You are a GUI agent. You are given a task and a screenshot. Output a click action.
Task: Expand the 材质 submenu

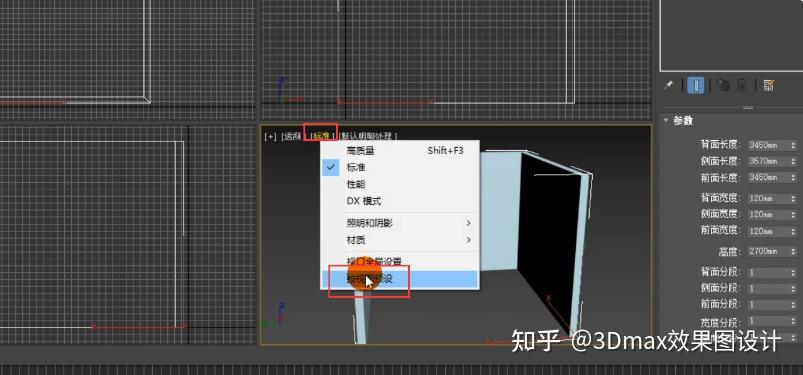point(399,240)
